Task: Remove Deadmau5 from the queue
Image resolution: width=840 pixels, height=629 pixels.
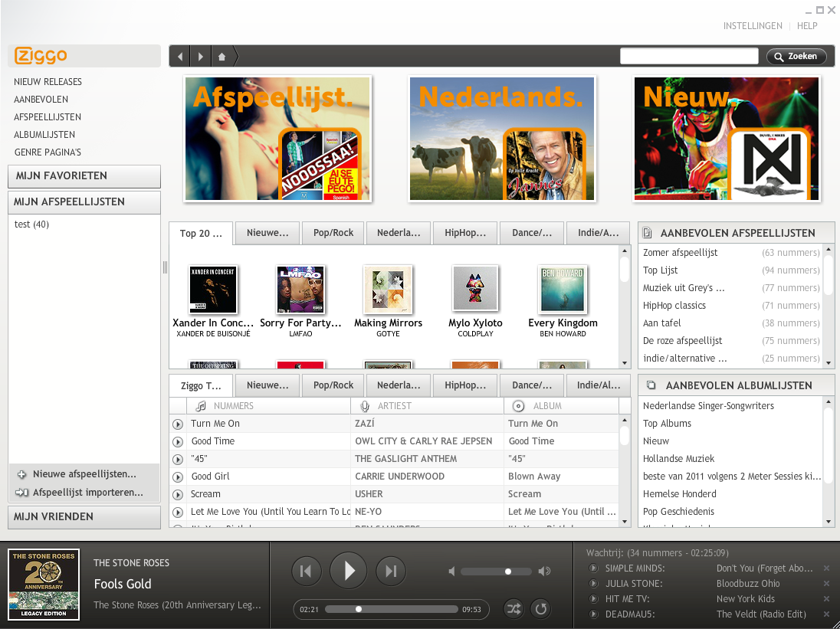Action: [827, 614]
